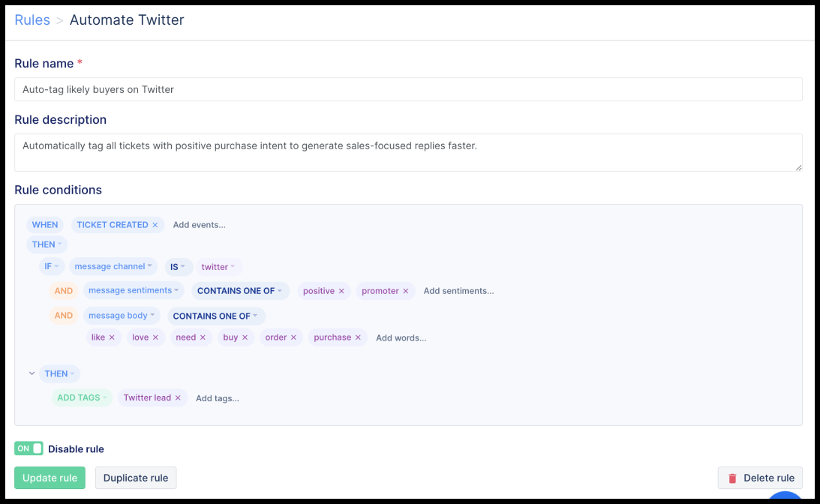
Task: Open the twitter channel value dropdown
Action: [218, 267]
